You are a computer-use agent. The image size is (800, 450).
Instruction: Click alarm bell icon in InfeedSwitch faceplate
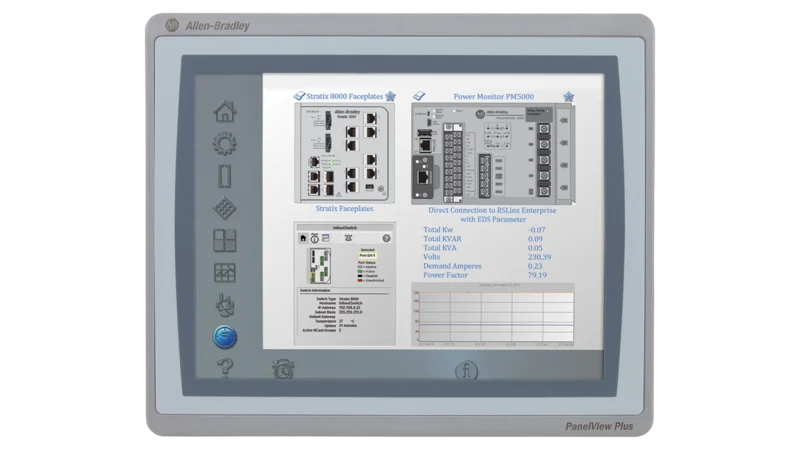(x=348, y=238)
